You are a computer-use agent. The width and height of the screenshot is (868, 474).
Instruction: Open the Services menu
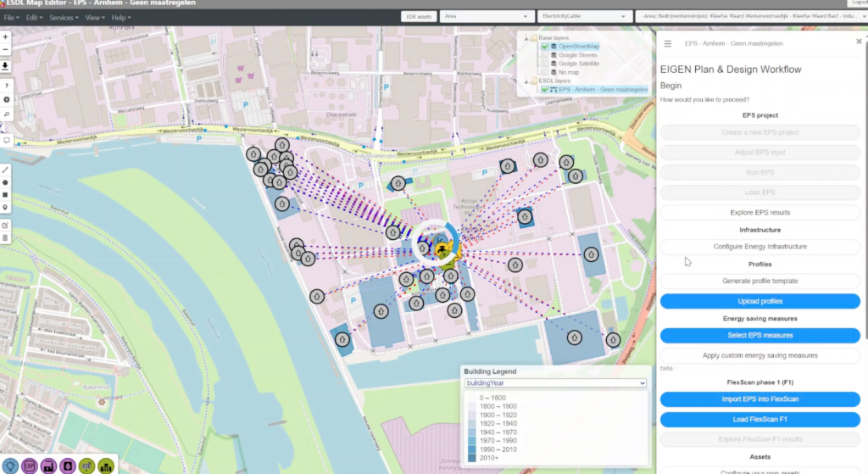point(64,17)
